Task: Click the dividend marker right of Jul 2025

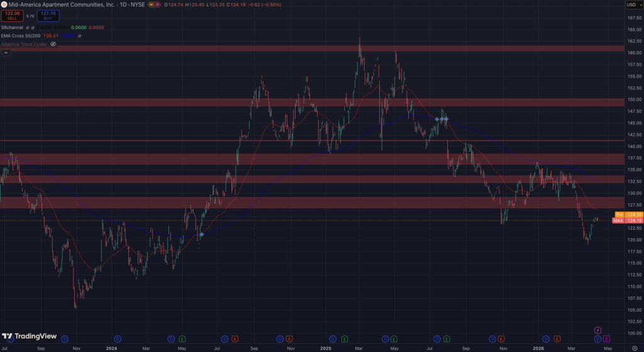Action: 438,339
